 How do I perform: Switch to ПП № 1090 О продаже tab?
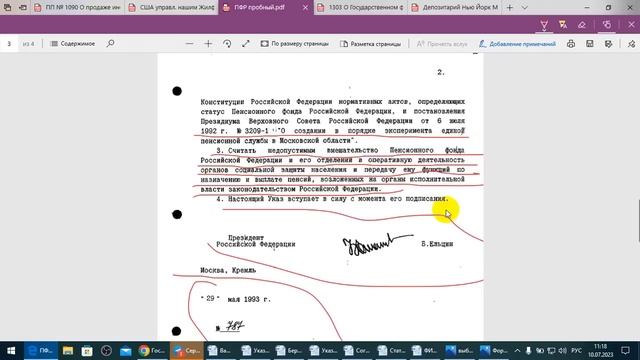click(77, 7)
